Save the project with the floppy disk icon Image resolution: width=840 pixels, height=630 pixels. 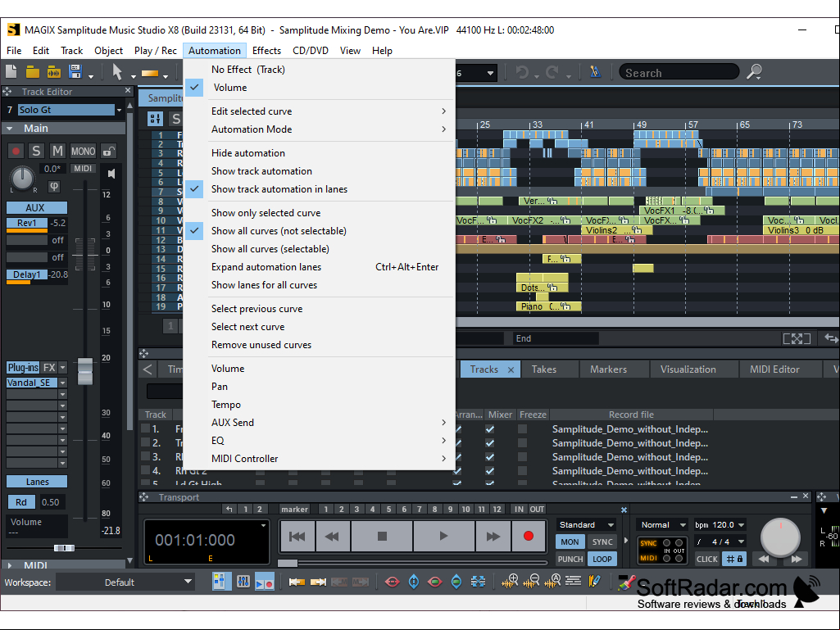(x=75, y=72)
